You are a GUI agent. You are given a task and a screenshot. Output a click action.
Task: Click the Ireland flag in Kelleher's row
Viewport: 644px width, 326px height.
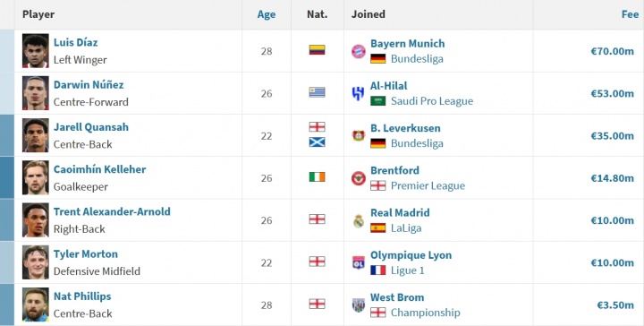[x=317, y=176]
